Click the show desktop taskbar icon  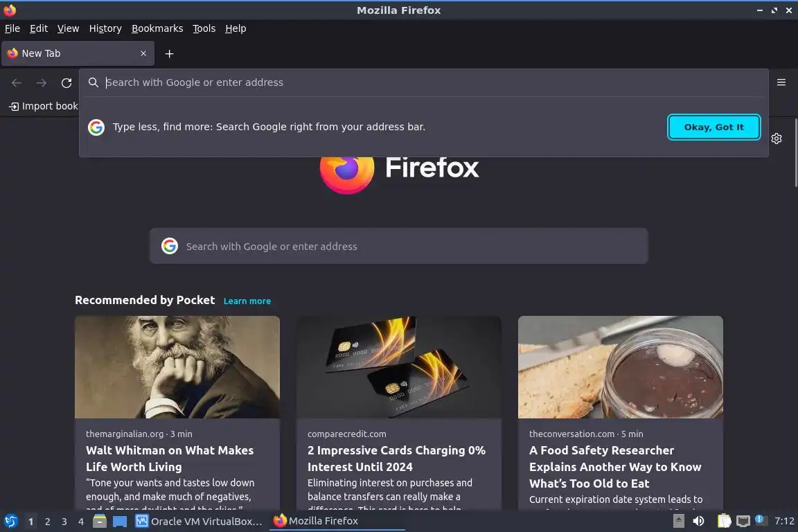click(120, 522)
